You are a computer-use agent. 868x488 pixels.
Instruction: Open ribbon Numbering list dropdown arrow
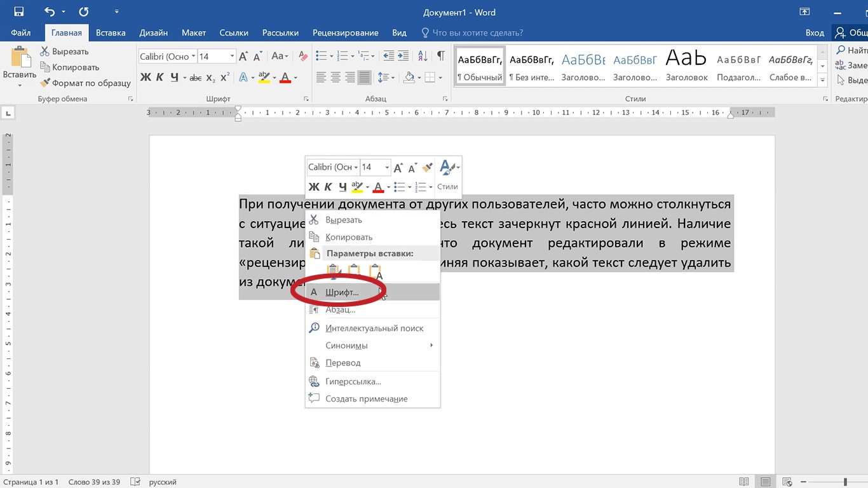(x=352, y=56)
